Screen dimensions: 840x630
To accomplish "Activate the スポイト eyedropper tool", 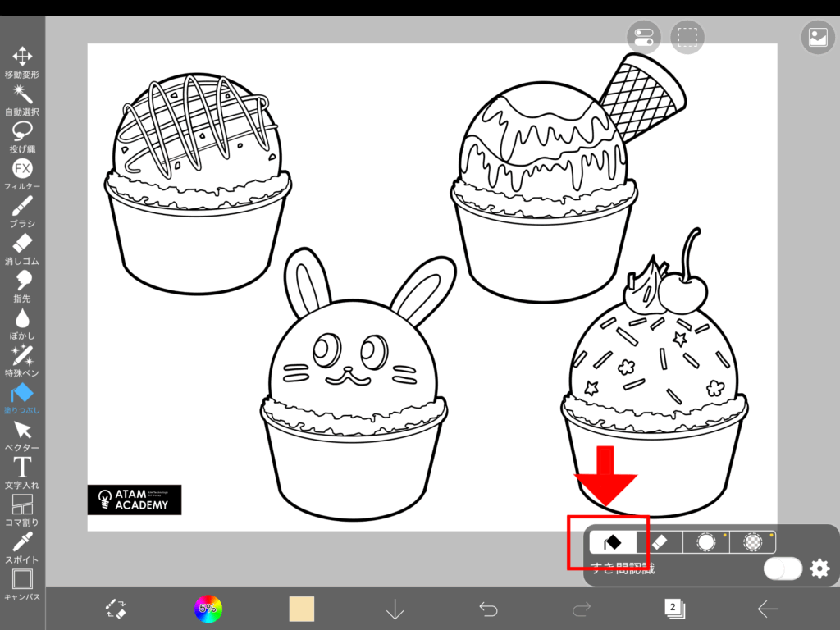I will point(22,543).
